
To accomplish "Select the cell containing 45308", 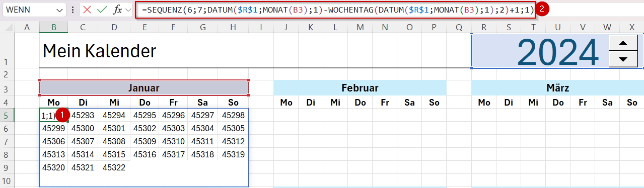I will click(114, 141).
